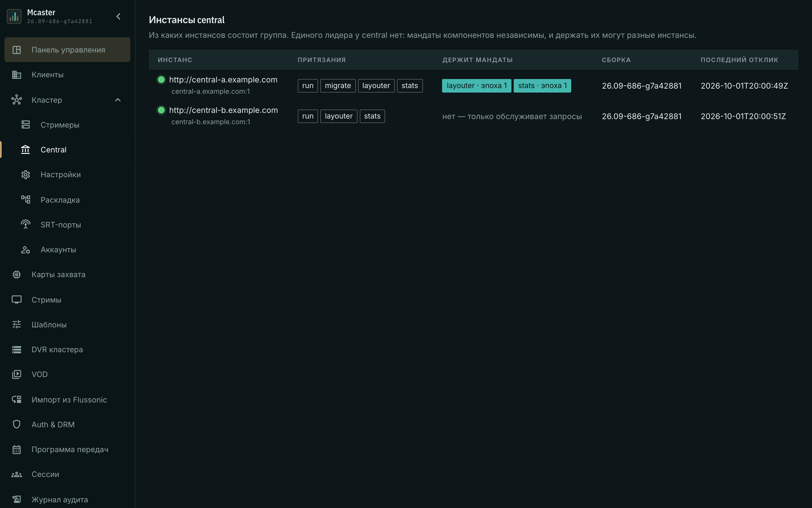This screenshot has width=812, height=508.
Task: Click the Карты захвата chip icon
Action: (x=16, y=275)
